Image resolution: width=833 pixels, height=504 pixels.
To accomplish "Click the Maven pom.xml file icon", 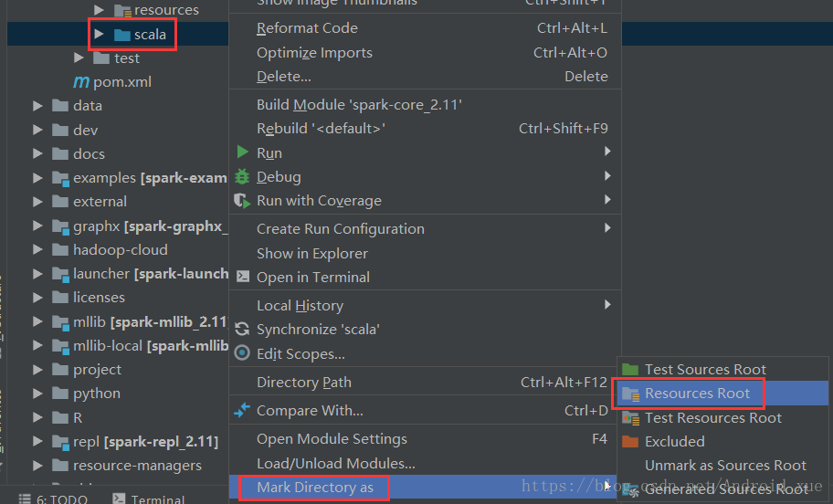I will point(81,82).
